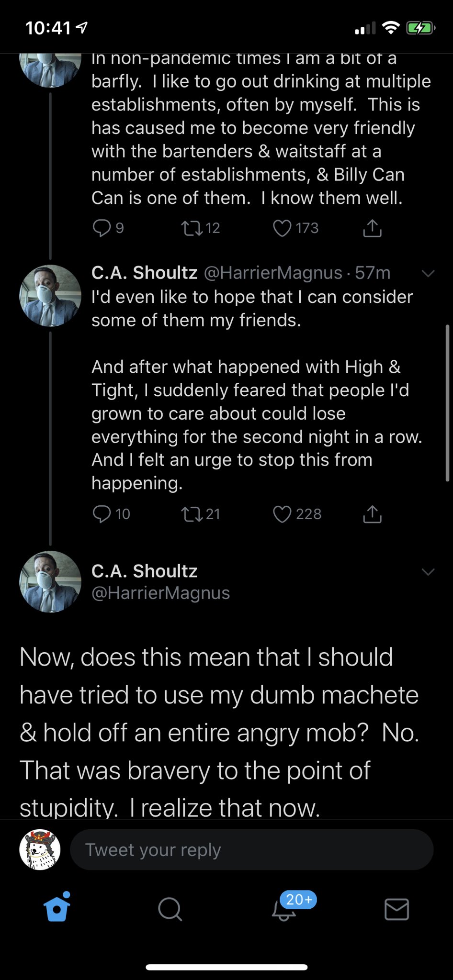Retweet the tweet with 12 retweets
Viewport: 453px width, 980px height.
pyautogui.click(x=192, y=228)
